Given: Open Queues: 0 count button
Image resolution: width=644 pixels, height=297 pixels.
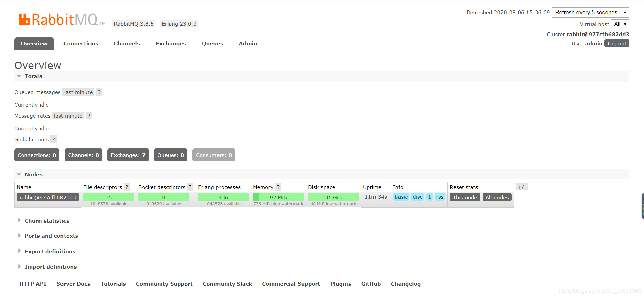Looking at the screenshot, I should [171, 155].
